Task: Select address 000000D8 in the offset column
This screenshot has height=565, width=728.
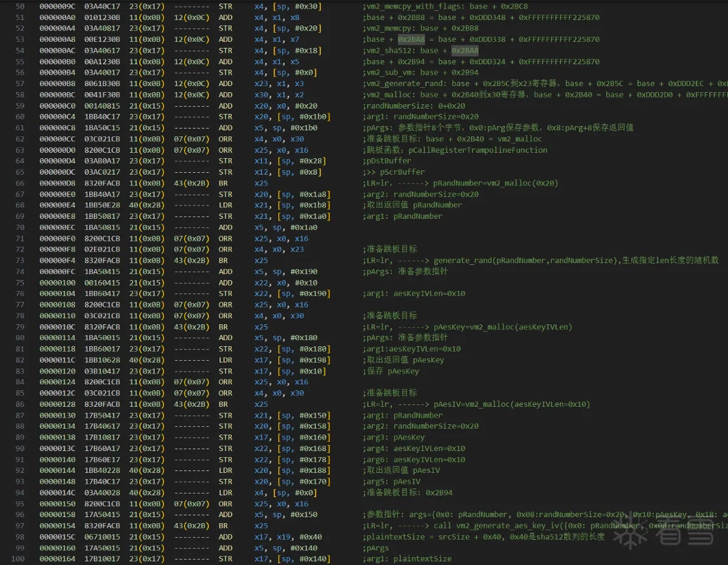Action: coord(58,183)
